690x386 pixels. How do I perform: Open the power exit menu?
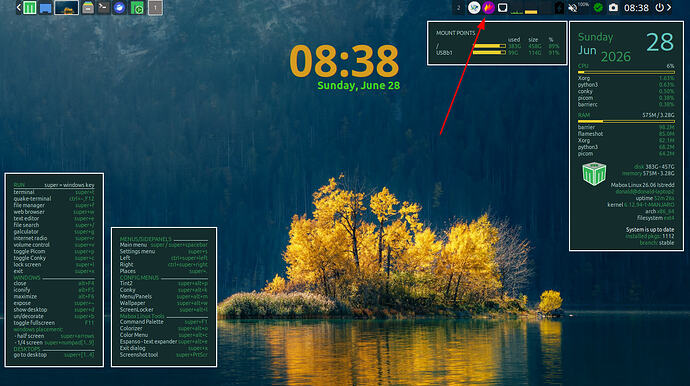coord(659,7)
